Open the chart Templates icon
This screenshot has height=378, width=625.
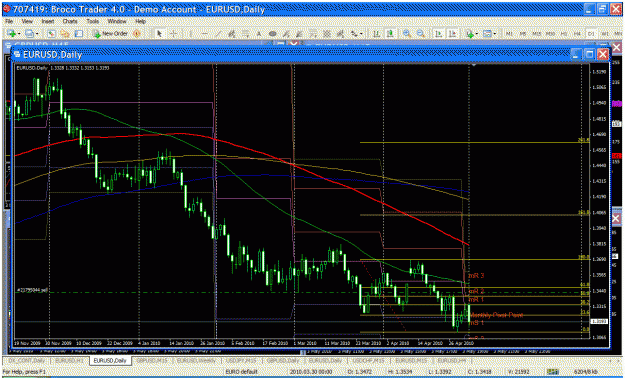(x=487, y=34)
